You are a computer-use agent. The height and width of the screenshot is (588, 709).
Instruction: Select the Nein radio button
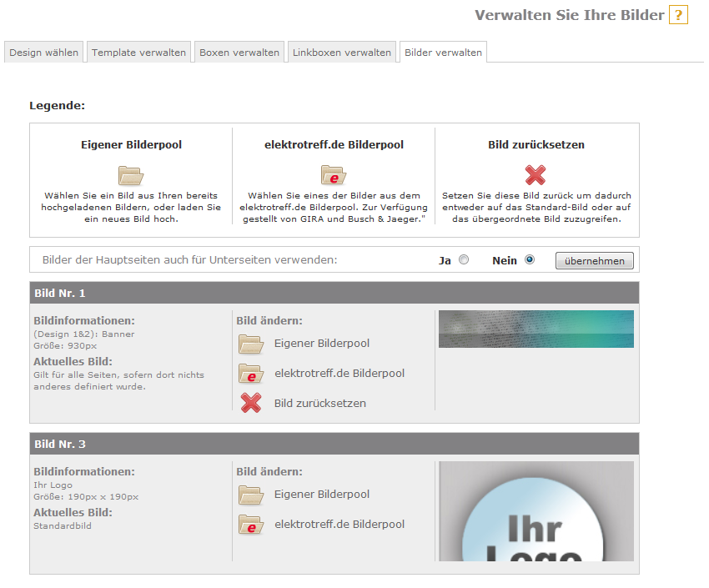point(529,260)
